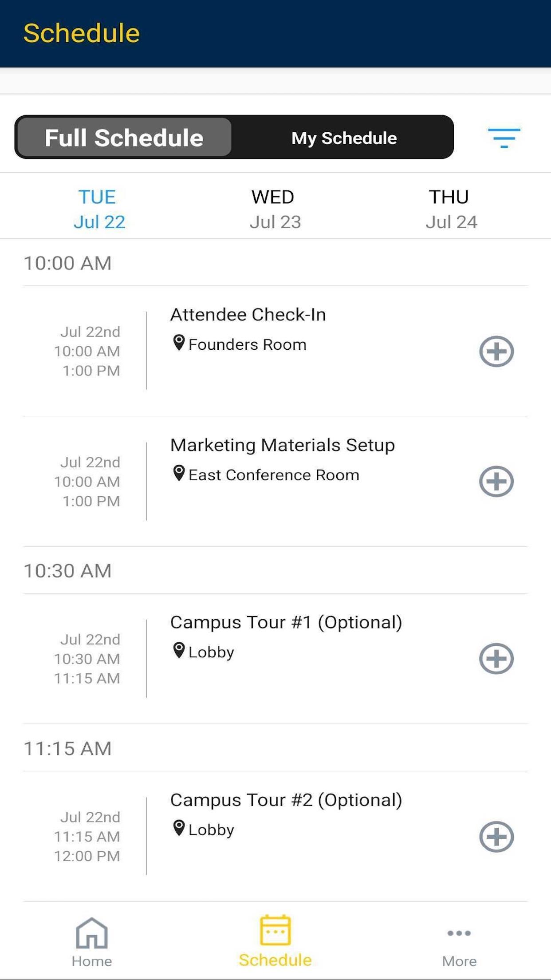This screenshot has width=551, height=980.
Task: Add Campus Tour #1 to my schedule
Action: coord(496,659)
